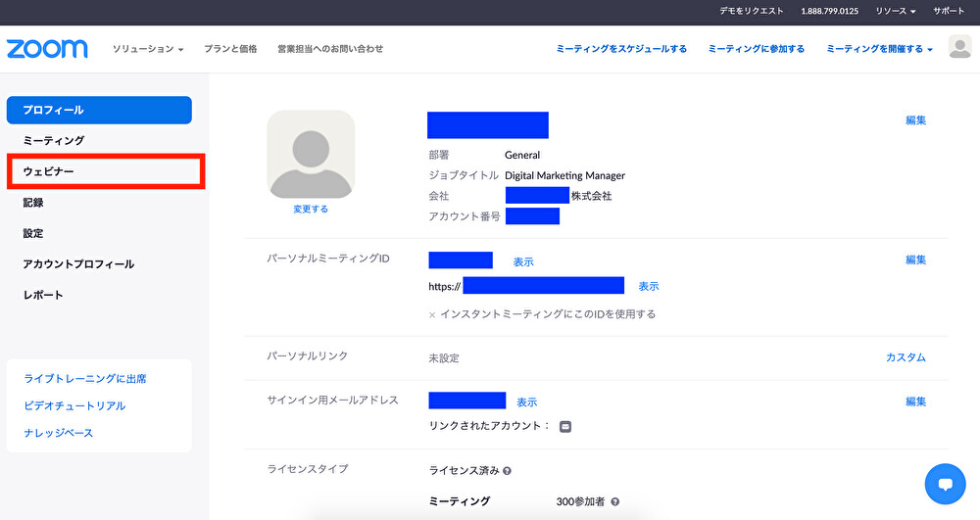Click 表示 next to the https:// link
This screenshot has width=980, height=520.
(x=648, y=287)
